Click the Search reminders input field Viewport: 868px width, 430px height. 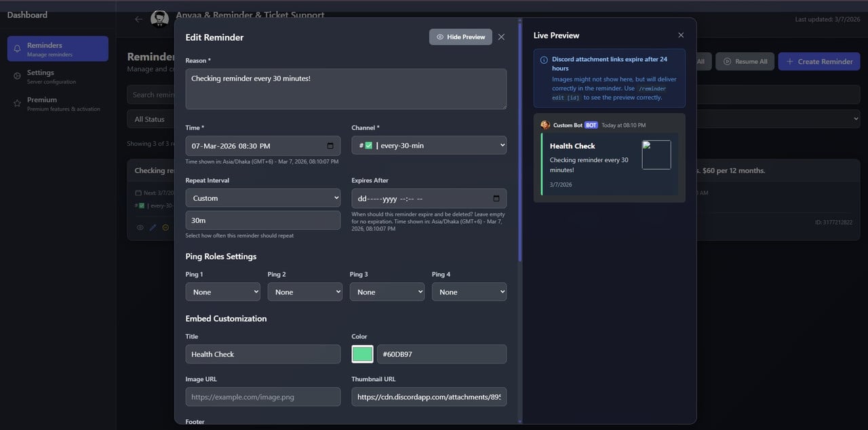click(154, 94)
